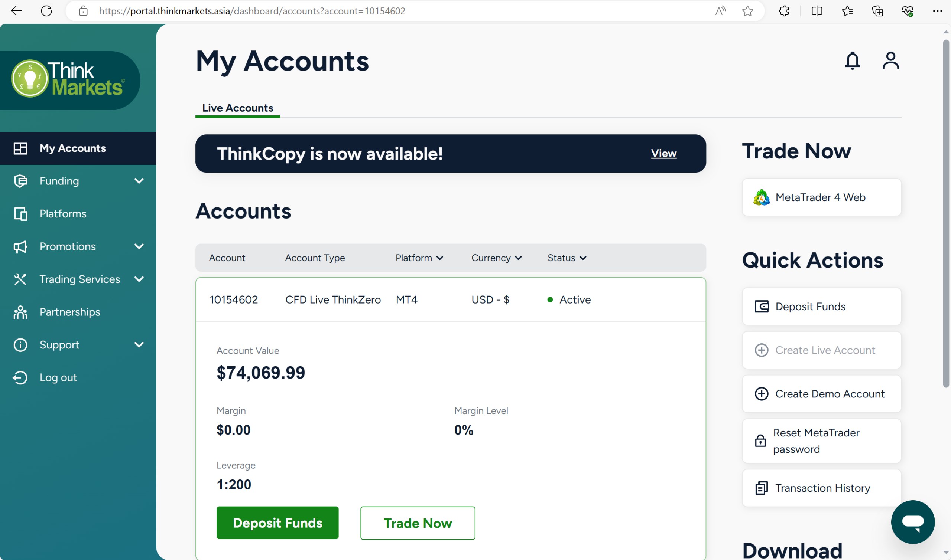This screenshot has width=951, height=560.
Task: Refresh the page with the reload icon
Action: pyautogui.click(x=46, y=11)
